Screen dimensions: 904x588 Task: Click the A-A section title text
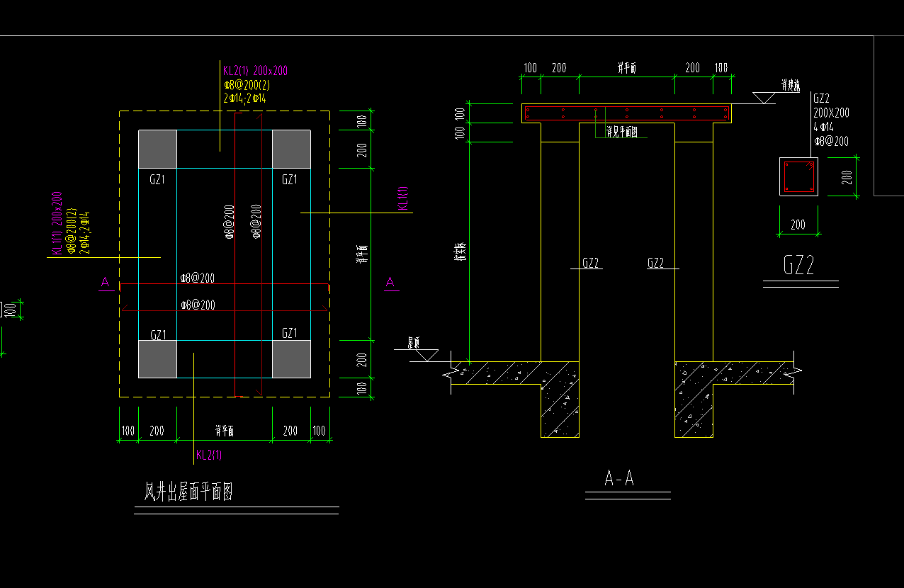click(619, 479)
